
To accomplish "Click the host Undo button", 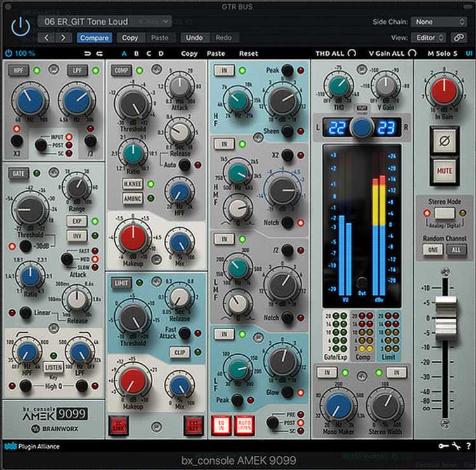I will (194, 37).
